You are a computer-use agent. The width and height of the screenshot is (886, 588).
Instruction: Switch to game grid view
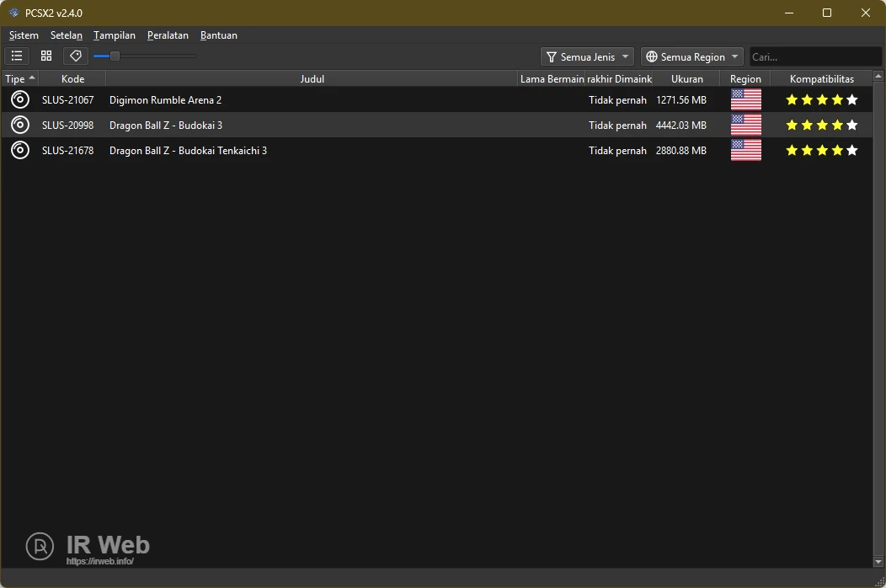(x=46, y=56)
